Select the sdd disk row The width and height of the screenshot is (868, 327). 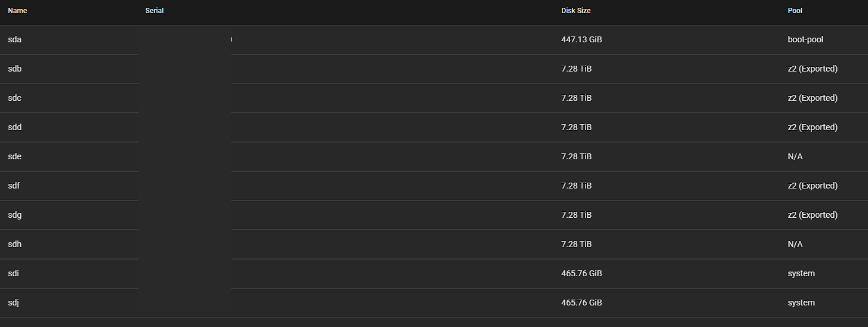click(434, 127)
